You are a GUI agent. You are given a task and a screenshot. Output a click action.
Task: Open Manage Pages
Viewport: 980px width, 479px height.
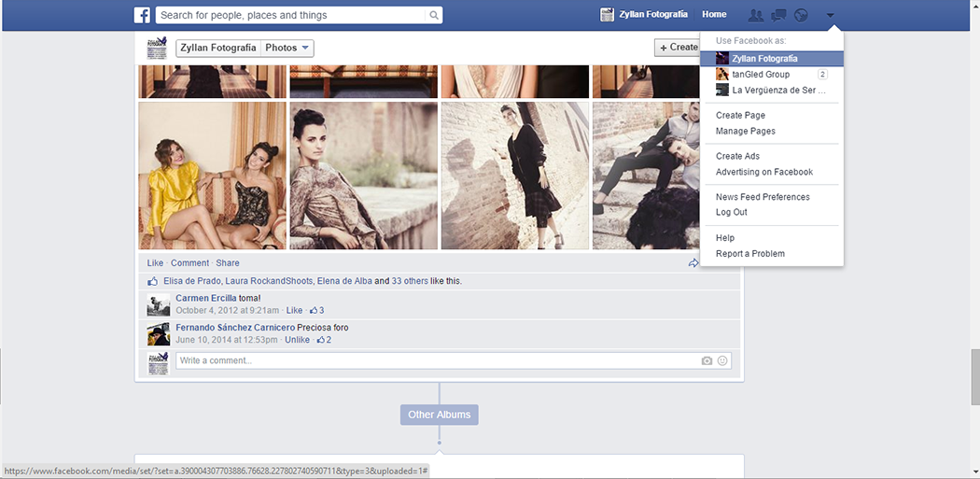click(x=746, y=131)
